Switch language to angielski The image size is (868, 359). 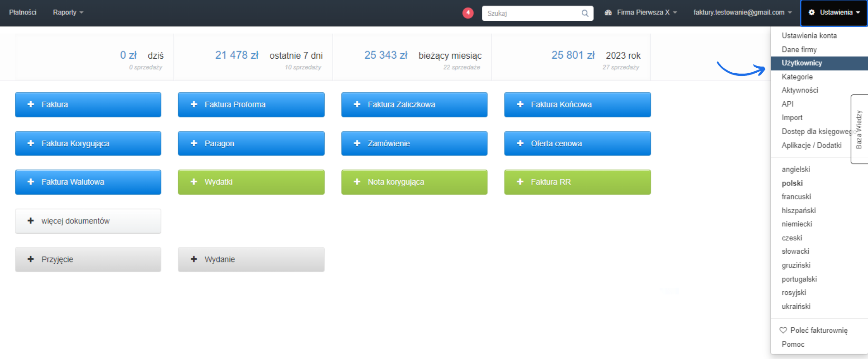coord(796,169)
